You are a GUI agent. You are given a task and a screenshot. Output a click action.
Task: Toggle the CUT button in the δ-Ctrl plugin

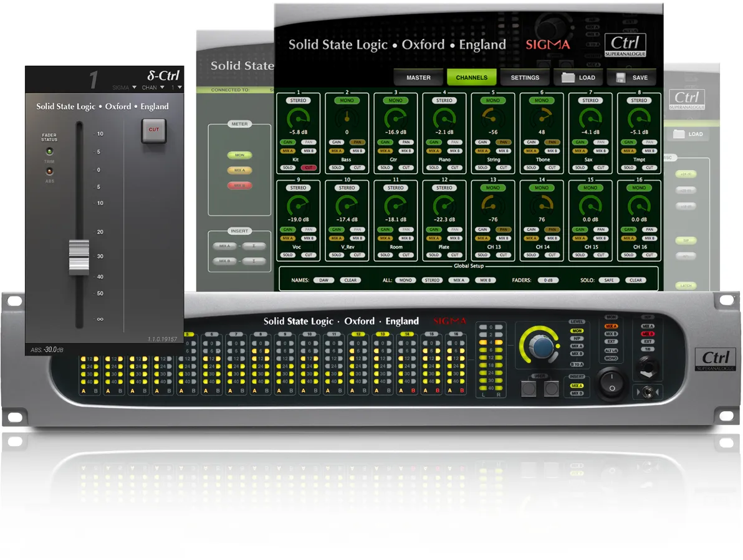point(154,130)
